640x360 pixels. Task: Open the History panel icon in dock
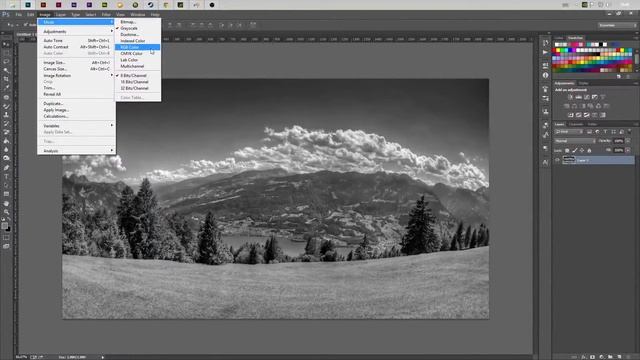click(546, 42)
